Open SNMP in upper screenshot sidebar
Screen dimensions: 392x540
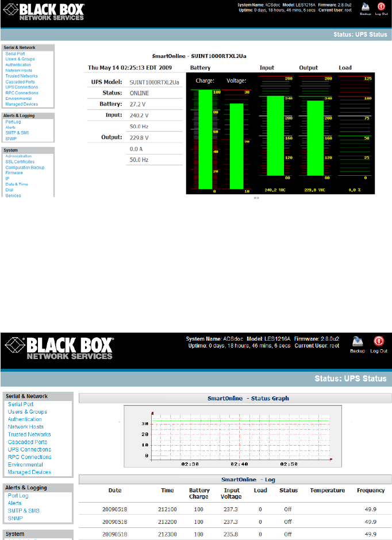pos(11,139)
